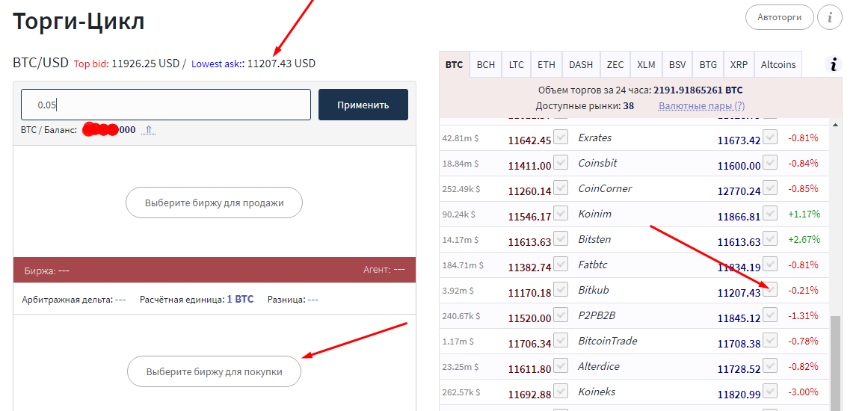Click the black info icon near Altcoins
868x411 pixels.
tap(833, 64)
